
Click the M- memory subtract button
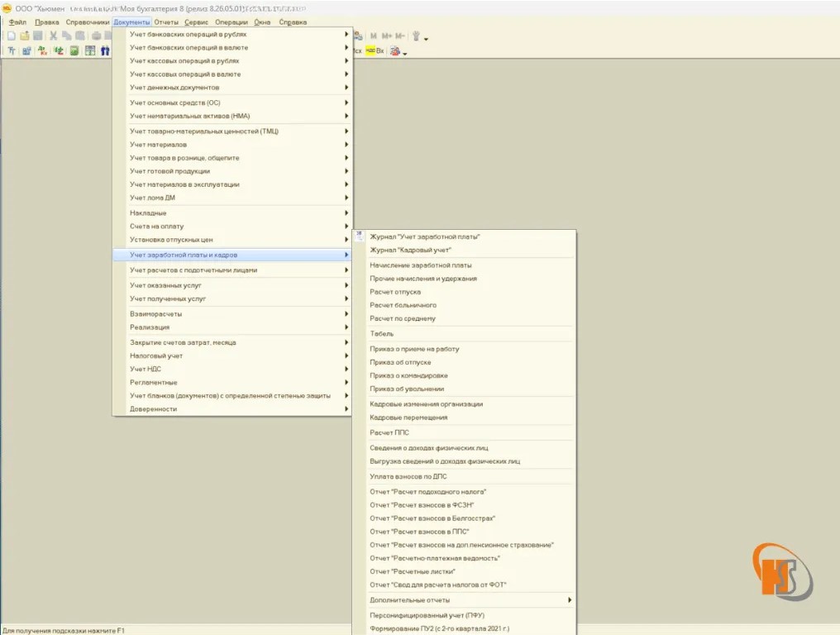[400, 36]
